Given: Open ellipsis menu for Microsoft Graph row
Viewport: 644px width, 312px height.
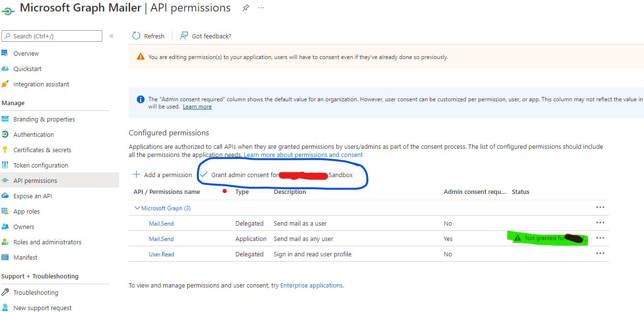Looking at the screenshot, I should click(600, 207).
